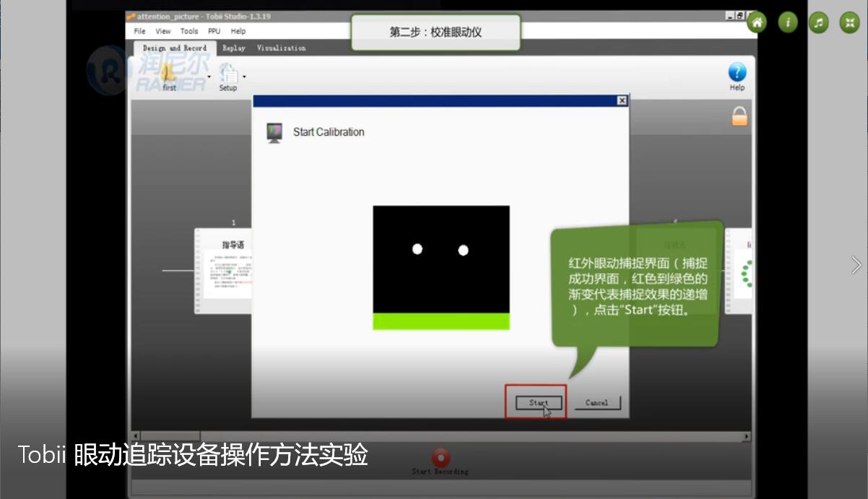Expand the 'first' test dropdown arrow
This screenshot has width=868, height=499.
pos(209,77)
